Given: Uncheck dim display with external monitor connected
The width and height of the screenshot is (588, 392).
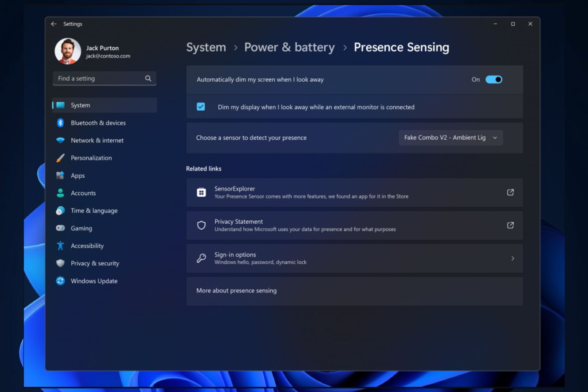Looking at the screenshot, I should tap(201, 107).
